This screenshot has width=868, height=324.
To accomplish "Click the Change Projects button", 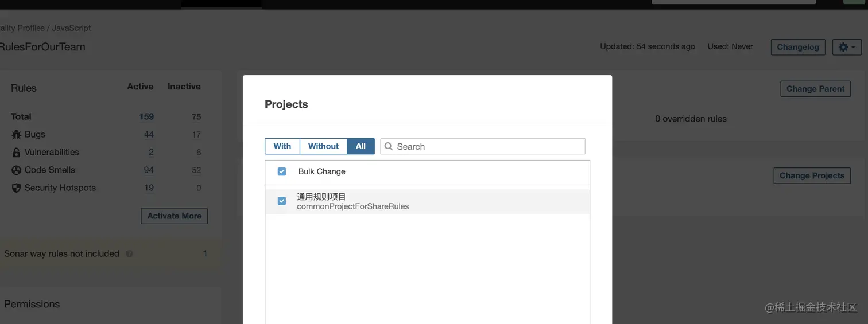I will 812,175.
